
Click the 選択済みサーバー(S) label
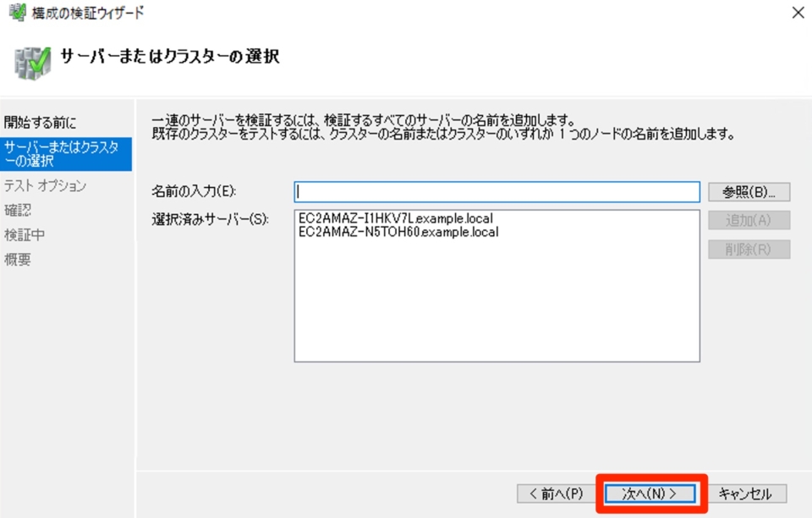tap(211, 219)
